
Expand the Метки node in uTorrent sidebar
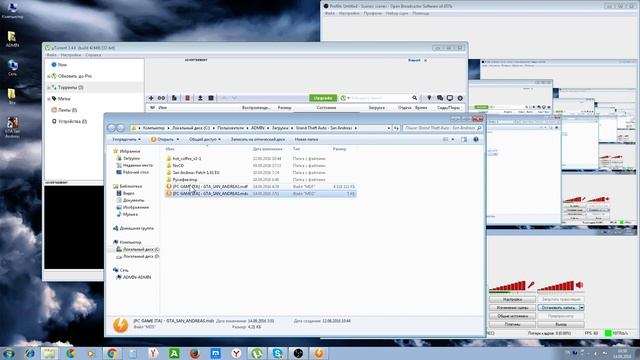(x=49, y=99)
